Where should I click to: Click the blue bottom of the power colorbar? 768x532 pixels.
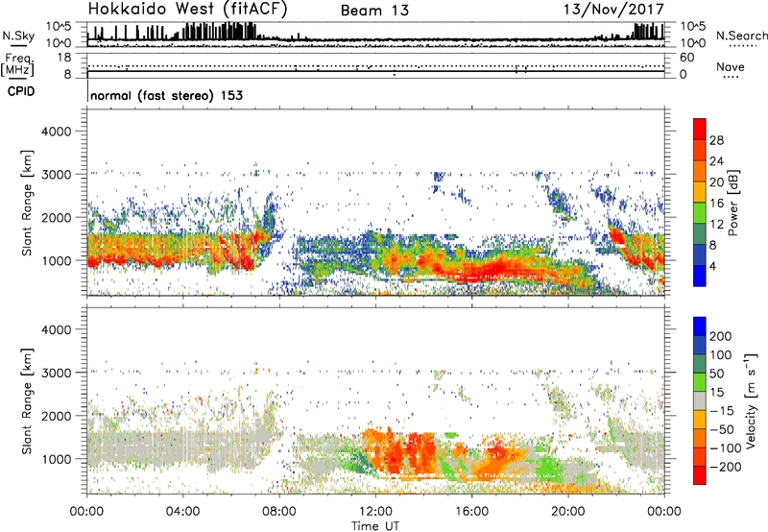click(x=700, y=276)
